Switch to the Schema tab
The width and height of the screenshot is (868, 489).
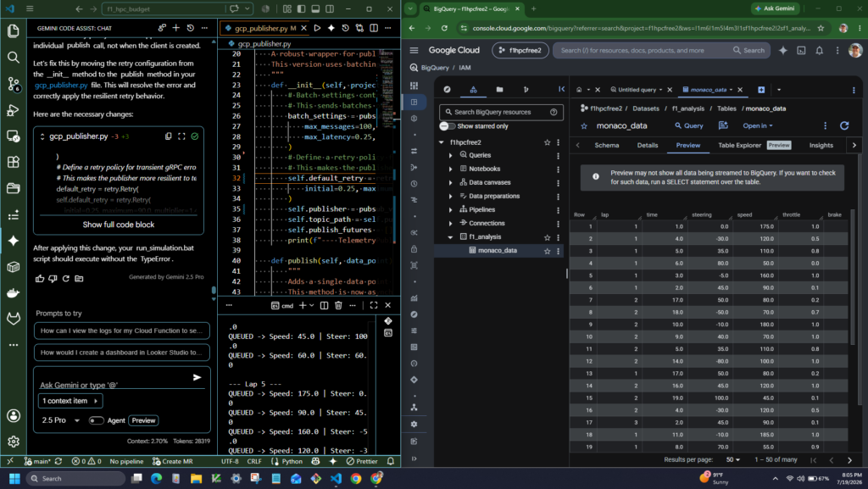click(x=607, y=145)
